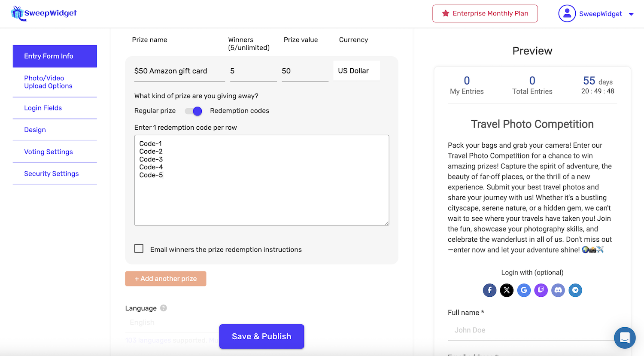
Task: Expand the SweepWidget account menu arrow
Action: 631,14
